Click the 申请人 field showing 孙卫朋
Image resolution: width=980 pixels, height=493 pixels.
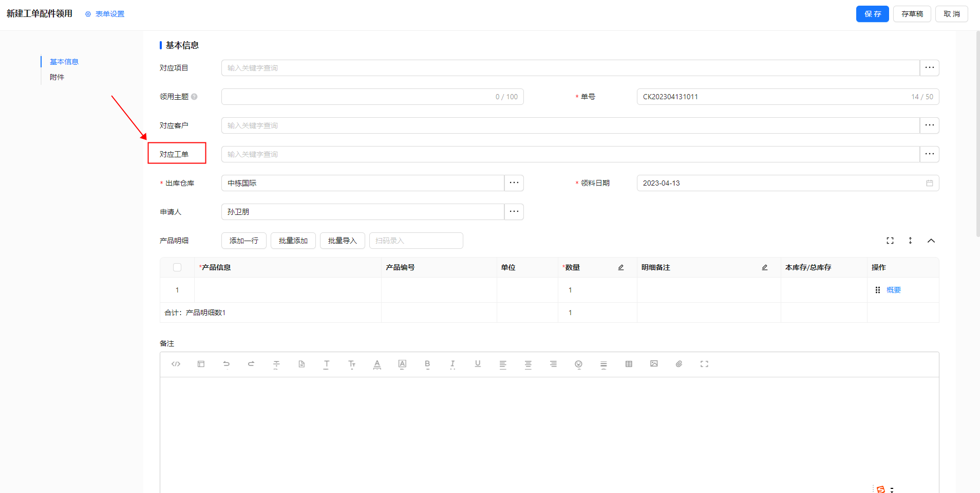tap(363, 212)
